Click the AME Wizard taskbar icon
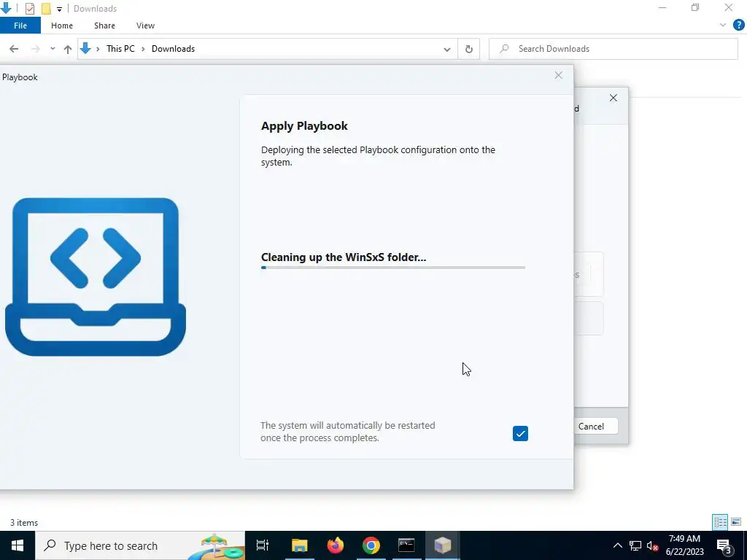747x560 pixels. (x=442, y=545)
